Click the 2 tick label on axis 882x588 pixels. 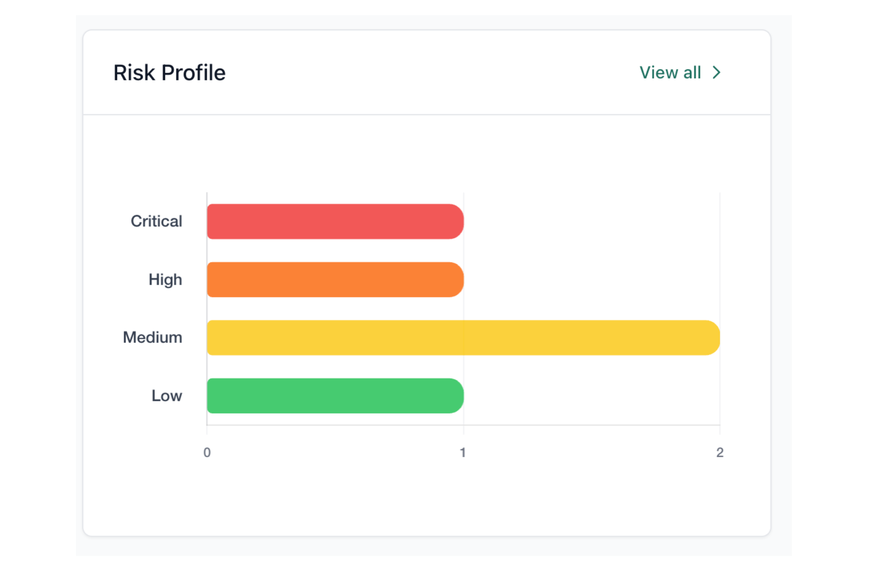click(720, 452)
